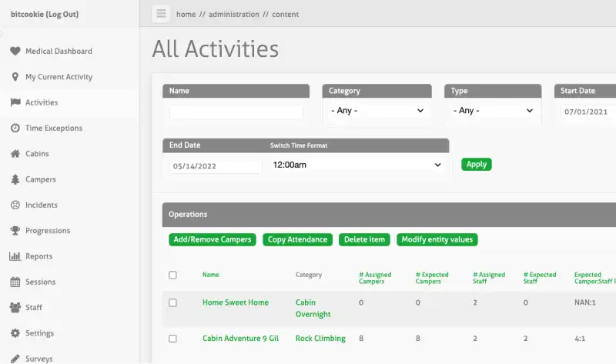Screen dimensions: 616x364
Task: Click the bitcookie (Log Out) link
Action: (x=45, y=14)
